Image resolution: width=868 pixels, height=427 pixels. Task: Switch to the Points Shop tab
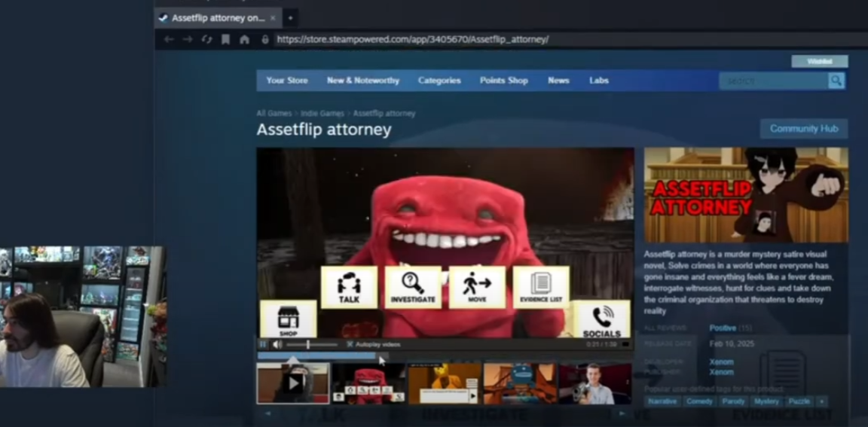(504, 80)
